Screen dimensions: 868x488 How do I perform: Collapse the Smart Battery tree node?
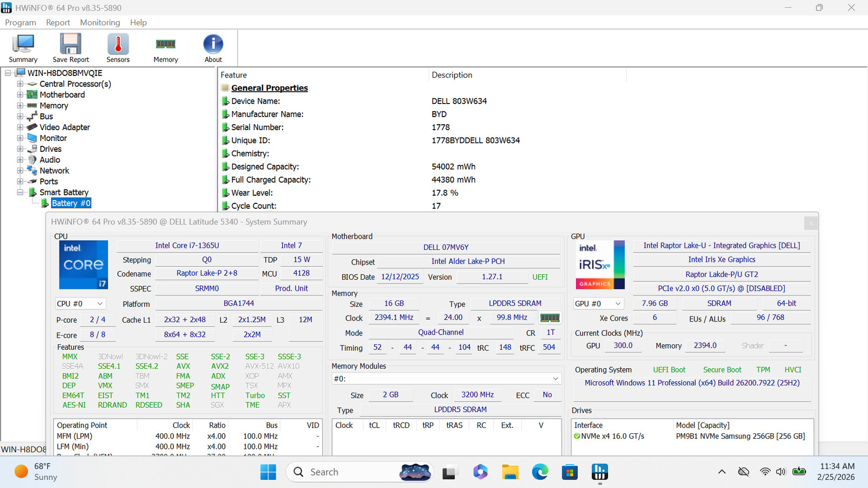point(20,192)
